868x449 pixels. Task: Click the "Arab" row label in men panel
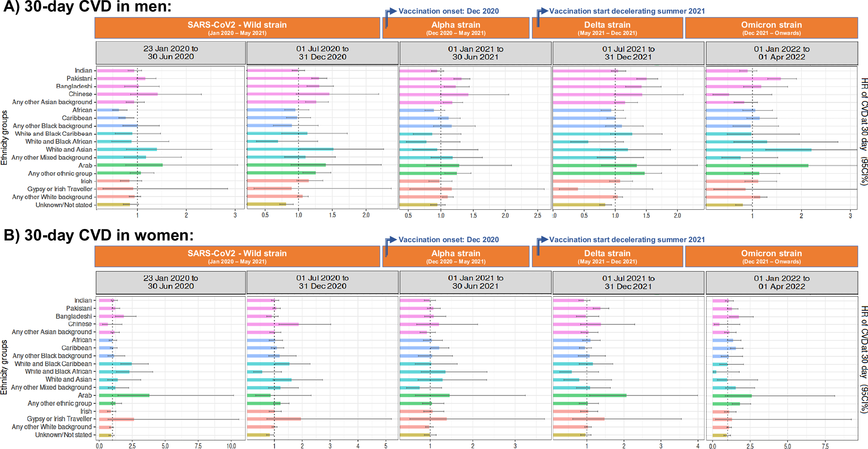click(85, 166)
